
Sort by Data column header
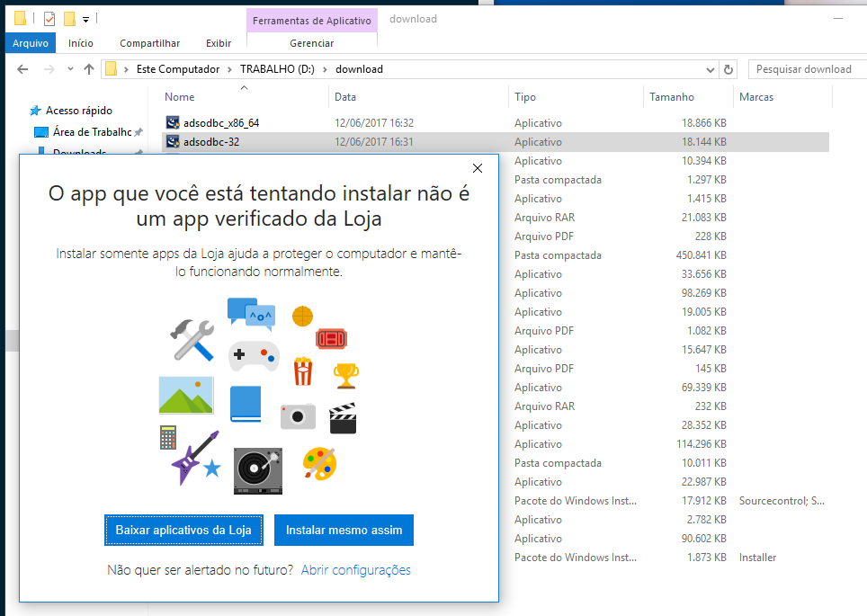pos(345,97)
